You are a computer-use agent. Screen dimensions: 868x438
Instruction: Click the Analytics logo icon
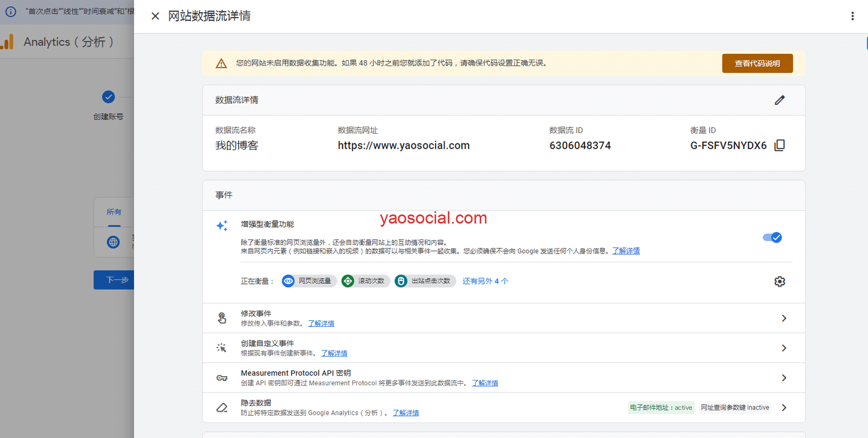coord(8,42)
